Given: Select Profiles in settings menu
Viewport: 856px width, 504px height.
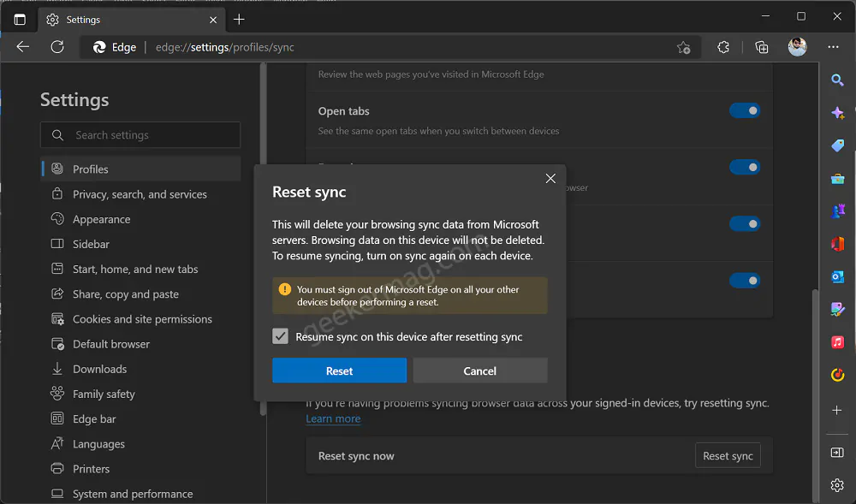Looking at the screenshot, I should (141, 169).
